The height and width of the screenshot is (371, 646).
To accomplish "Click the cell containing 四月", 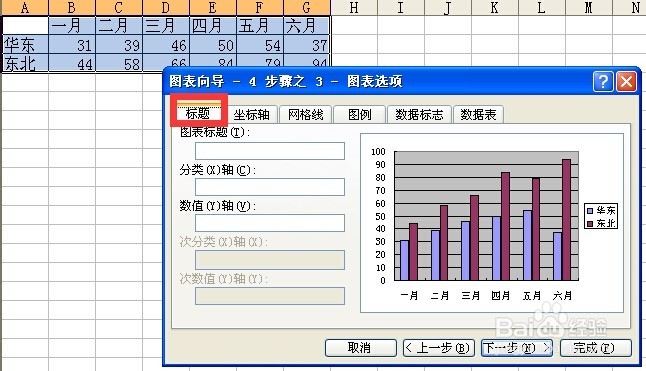I will (x=213, y=26).
